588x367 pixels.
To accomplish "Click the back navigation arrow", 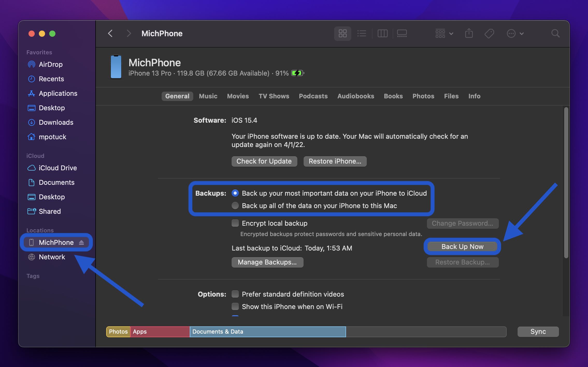I will (x=110, y=33).
